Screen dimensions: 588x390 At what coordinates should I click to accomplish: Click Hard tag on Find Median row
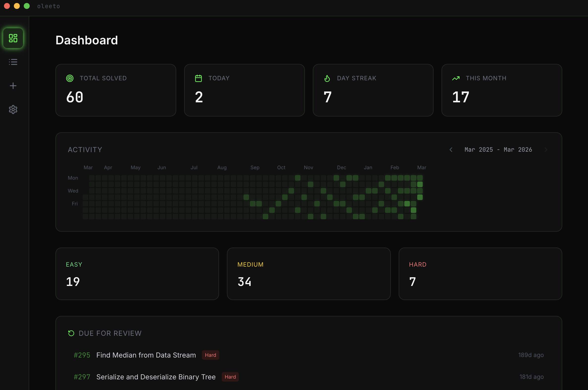pos(210,355)
